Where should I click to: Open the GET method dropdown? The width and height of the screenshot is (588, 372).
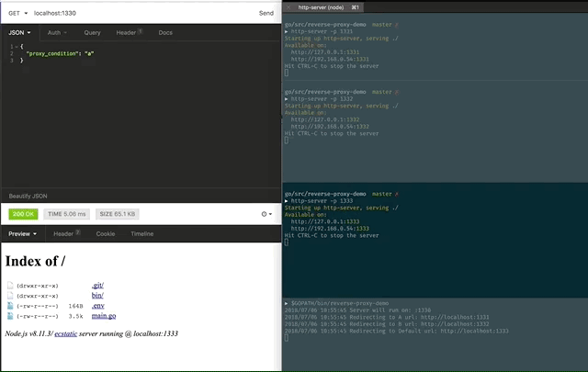(18, 14)
